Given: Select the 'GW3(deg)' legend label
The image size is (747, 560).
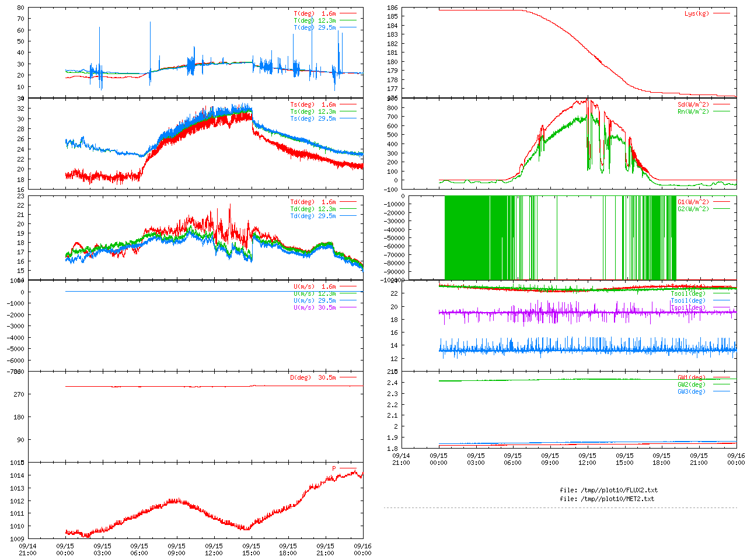Looking at the screenshot, I should 692,391.
